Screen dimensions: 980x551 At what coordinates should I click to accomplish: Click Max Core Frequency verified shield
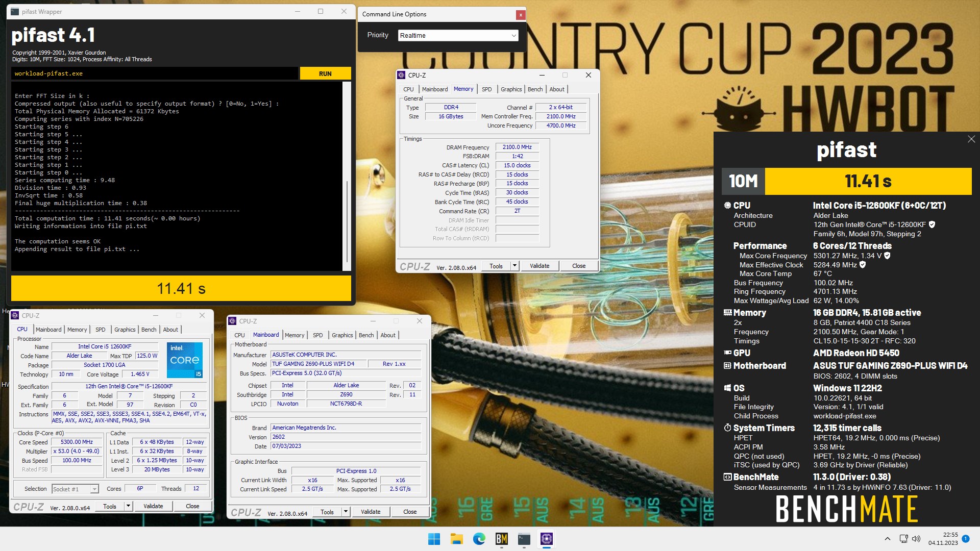887,256
